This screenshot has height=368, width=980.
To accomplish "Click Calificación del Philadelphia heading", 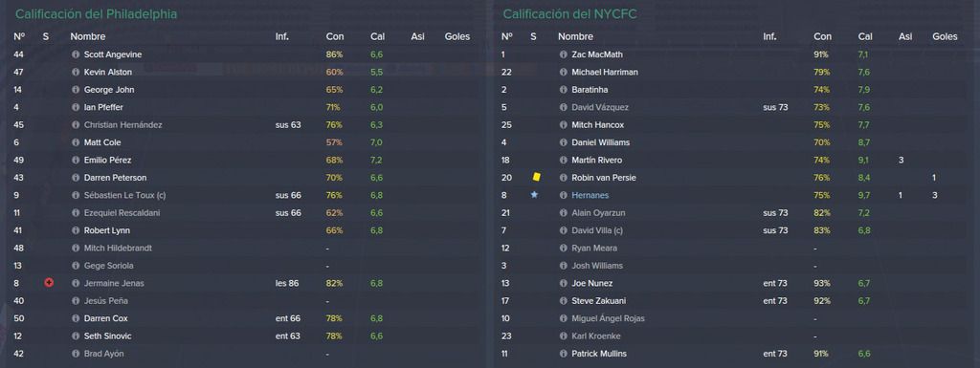I will coord(96,13).
